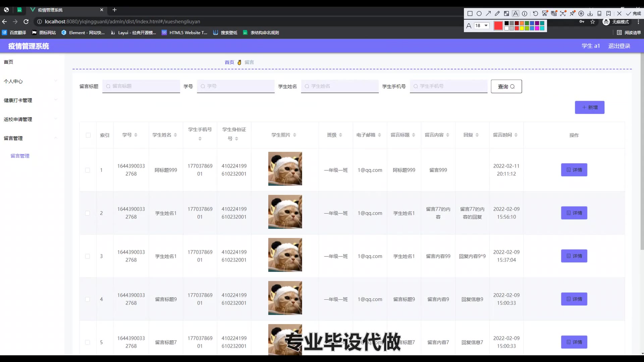
Task: Save screenshot with download icon
Action: click(590, 13)
